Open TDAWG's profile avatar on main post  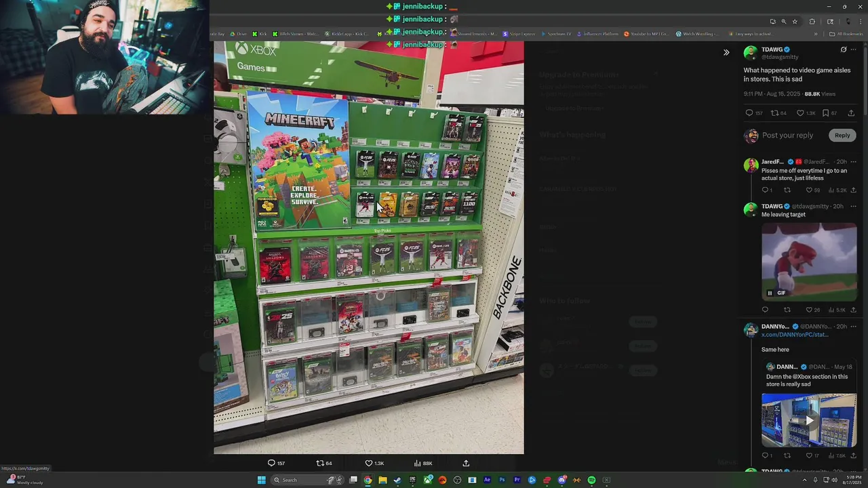tap(751, 53)
